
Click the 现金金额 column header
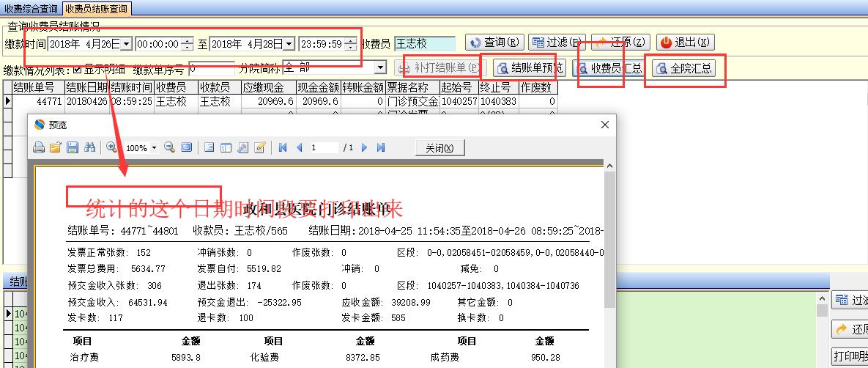click(x=319, y=87)
